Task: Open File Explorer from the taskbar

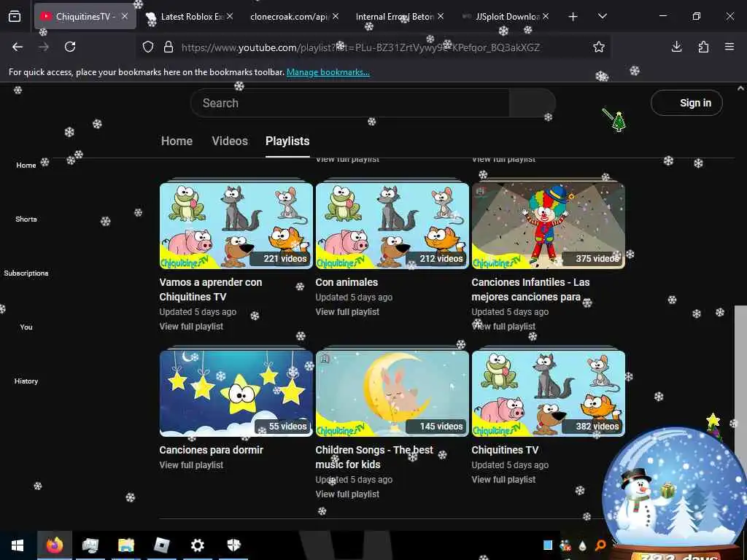Action: click(126, 545)
